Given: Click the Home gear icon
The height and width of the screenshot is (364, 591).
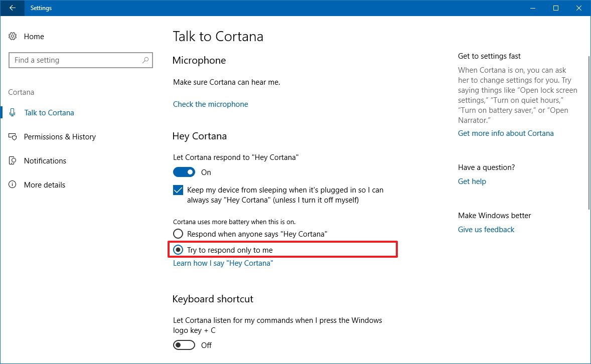Looking at the screenshot, I should pyautogui.click(x=13, y=37).
